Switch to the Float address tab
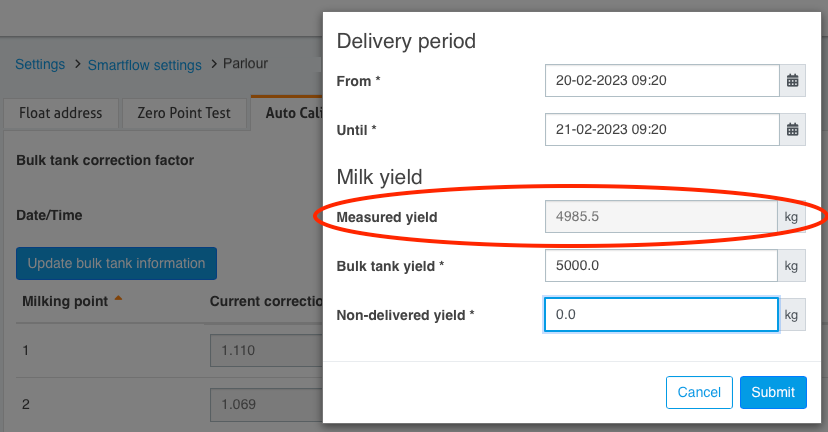The width and height of the screenshot is (828, 432). pyautogui.click(x=61, y=113)
